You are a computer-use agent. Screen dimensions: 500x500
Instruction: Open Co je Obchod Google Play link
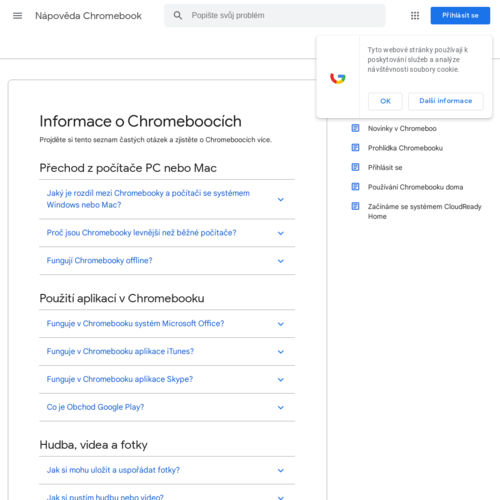click(95, 407)
